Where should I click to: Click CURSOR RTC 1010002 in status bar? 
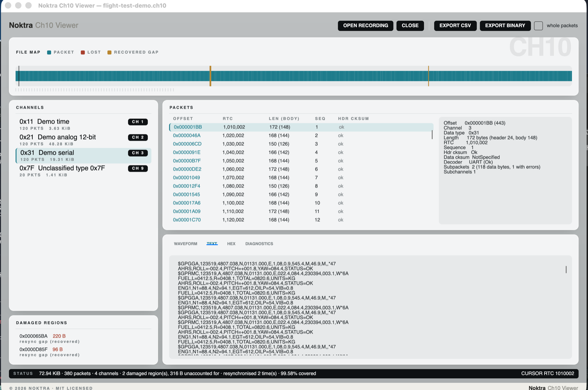[x=548, y=373]
